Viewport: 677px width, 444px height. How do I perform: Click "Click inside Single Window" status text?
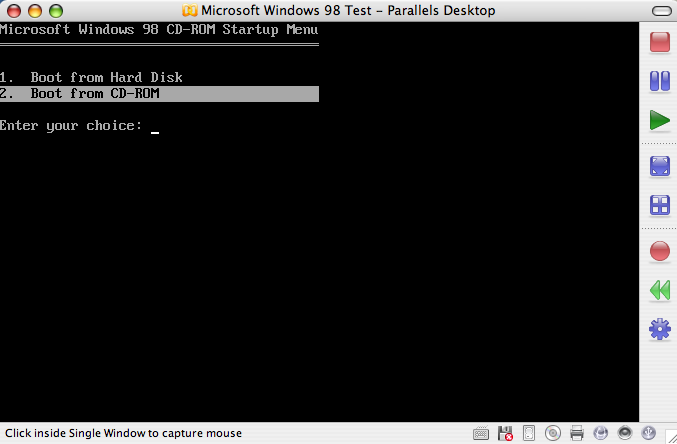coord(123,433)
